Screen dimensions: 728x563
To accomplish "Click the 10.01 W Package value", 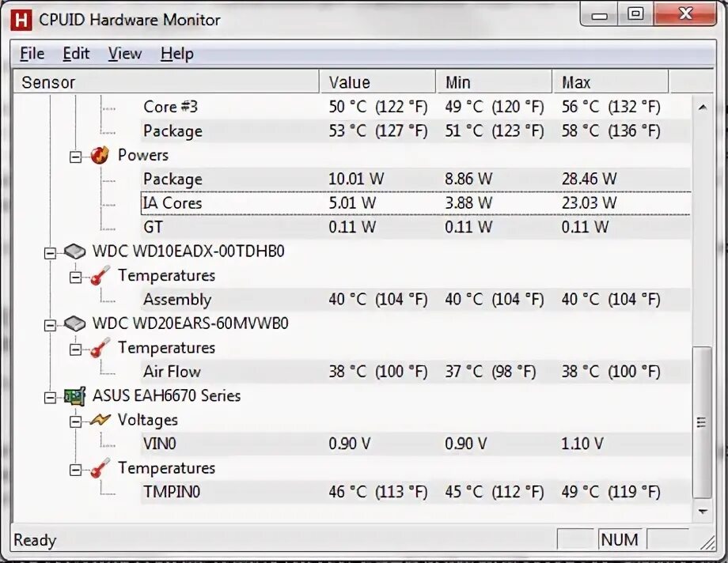I will pyautogui.click(x=356, y=179).
